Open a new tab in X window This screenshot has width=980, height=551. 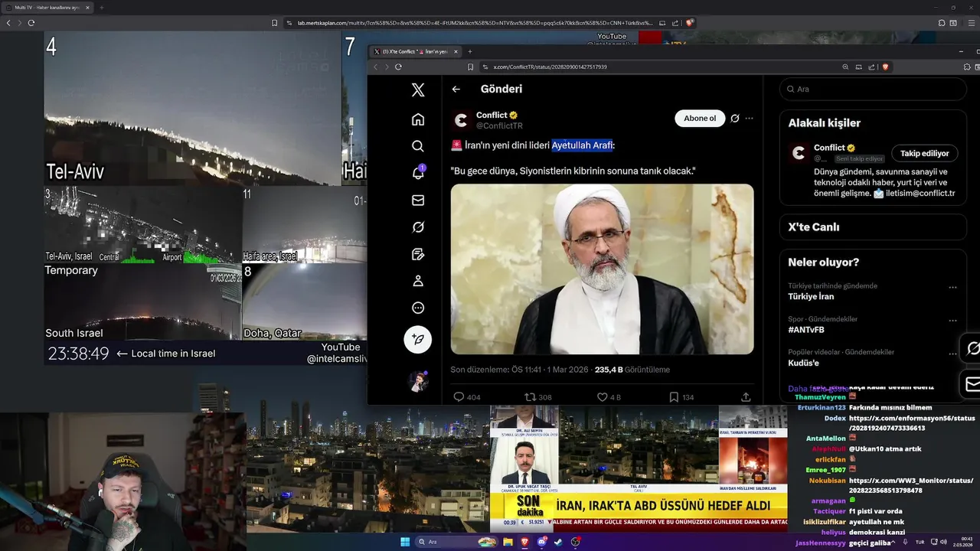tap(470, 51)
